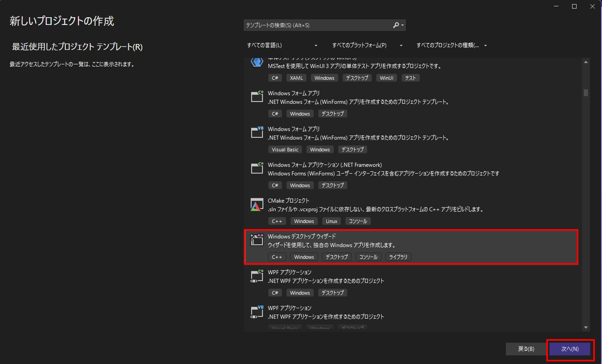Click the C++ tag in CMake template

click(277, 221)
